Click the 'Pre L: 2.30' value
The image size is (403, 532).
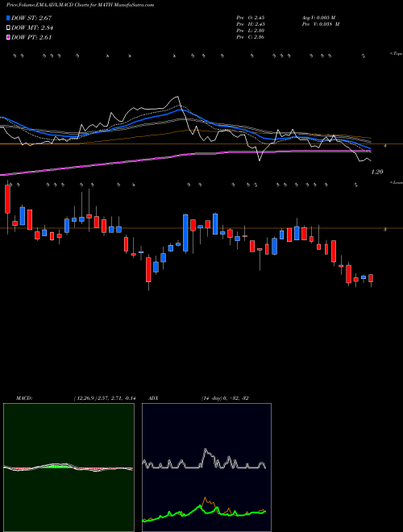251,31
